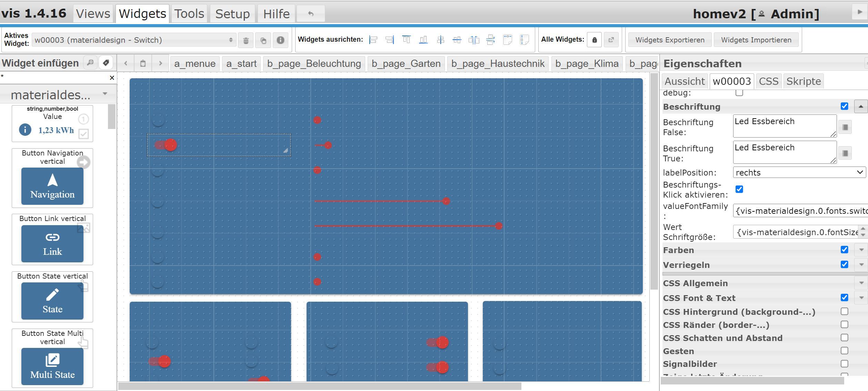868x391 pixels.
Task: Distribute widgets horizontally equal icon
Action: pos(474,40)
